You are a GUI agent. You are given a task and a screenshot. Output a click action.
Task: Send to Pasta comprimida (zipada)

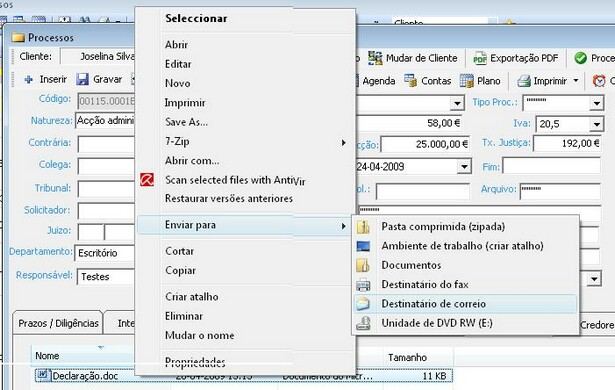pyautogui.click(x=443, y=227)
